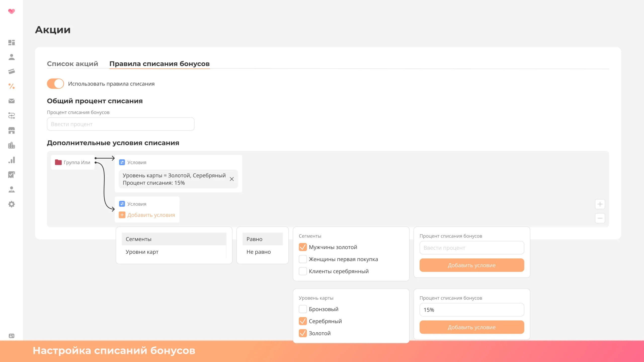Switch to the Список акций tab
The image size is (644, 362).
pyautogui.click(x=72, y=64)
